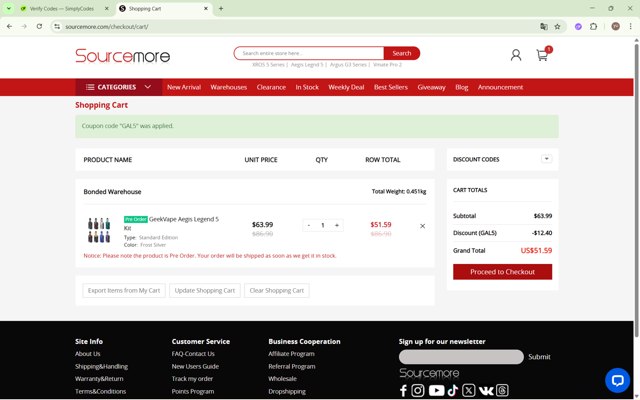Viewport: 640px width, 400px height.
Task: Open Weekly Deal menu item
Action: pos(346,87)
